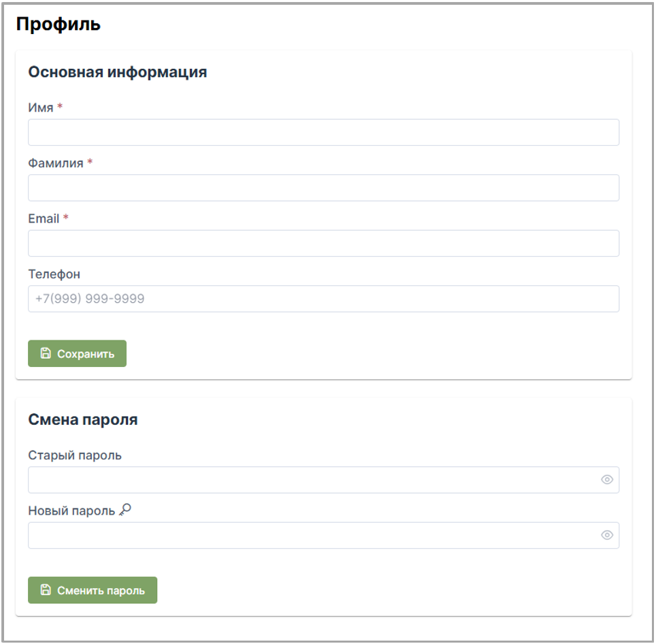Click the Телефон field label
This screenshot has height=644, width=656.
pyautogui.click(x=54, y=274)
